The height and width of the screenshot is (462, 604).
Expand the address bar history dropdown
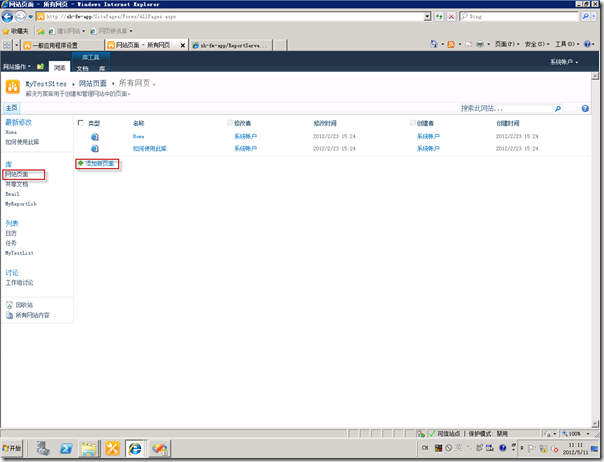[427, 17]
